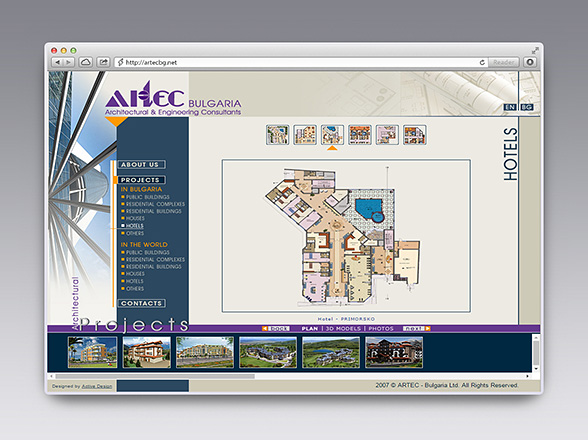Click the next button in purple bar
This screenshot has width=588, height=440.
pyautogui.click(x=417, y=329)
